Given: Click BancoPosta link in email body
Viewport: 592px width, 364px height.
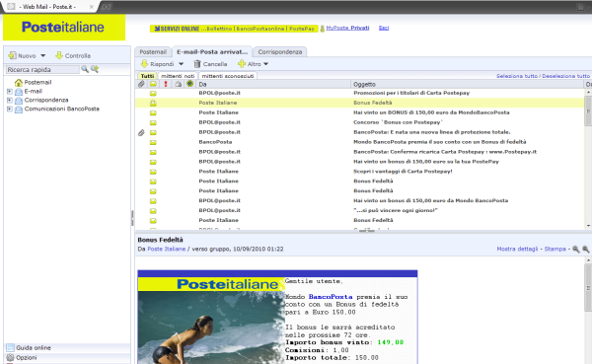Looking at the screenshot, I should pyautogui.click(x=331, y=297).
